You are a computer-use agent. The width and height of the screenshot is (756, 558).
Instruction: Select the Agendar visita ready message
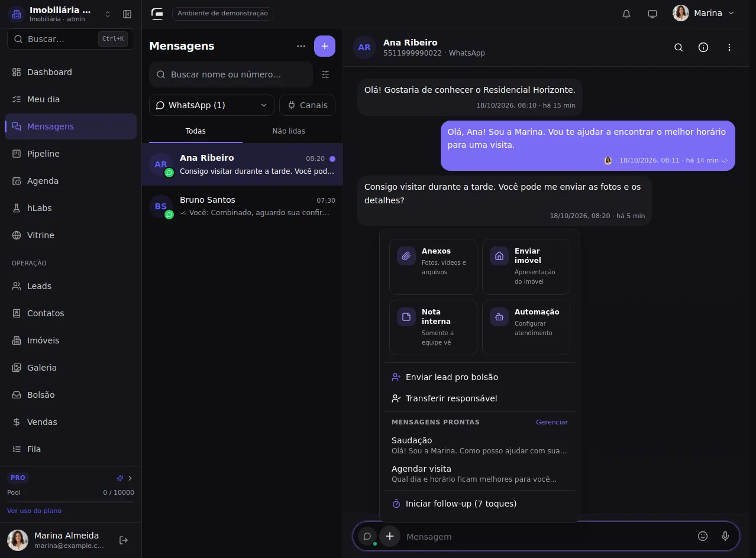tap(479, 473)
